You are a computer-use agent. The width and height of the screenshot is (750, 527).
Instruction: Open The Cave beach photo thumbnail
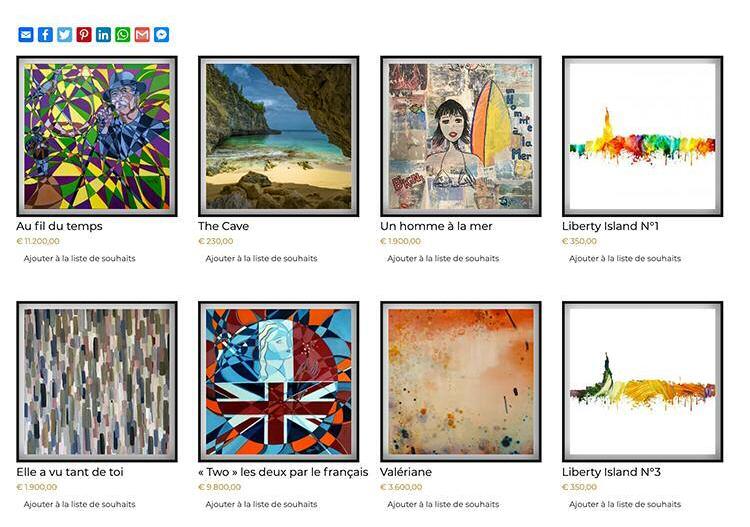278,136
